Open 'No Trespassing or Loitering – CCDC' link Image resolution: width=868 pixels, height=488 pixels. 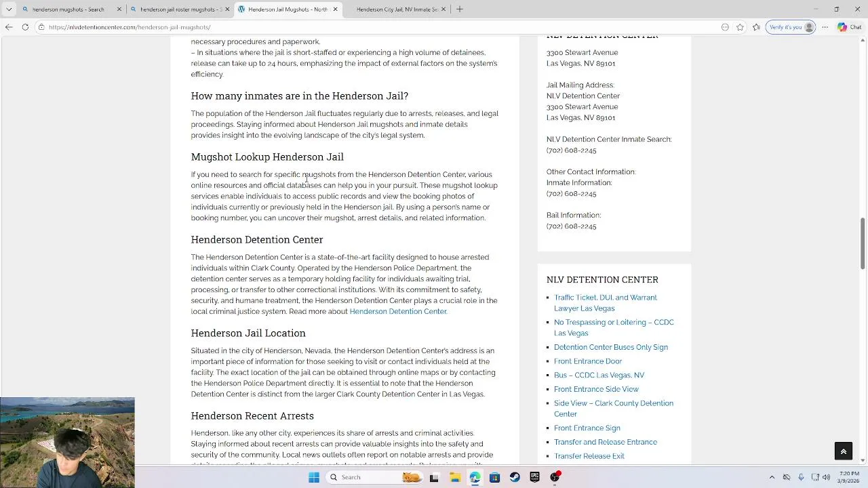tap(614, 328)
